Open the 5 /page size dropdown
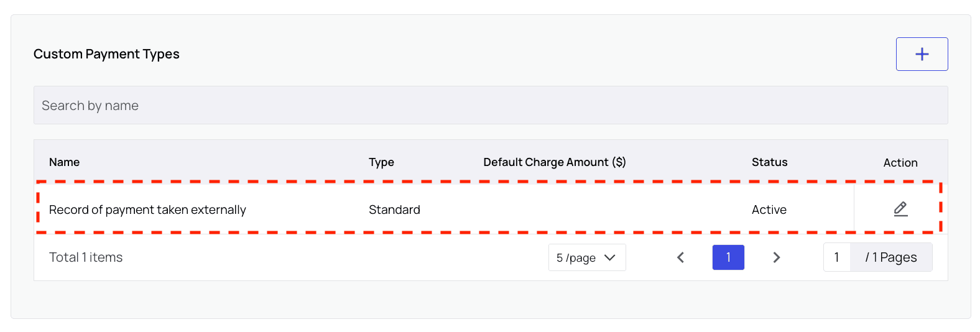 click(586, 257)
